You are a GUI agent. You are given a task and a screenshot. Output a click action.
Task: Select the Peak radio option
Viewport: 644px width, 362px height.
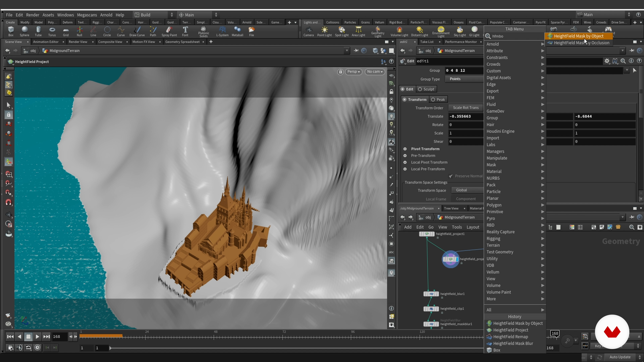tap(438, 99)
